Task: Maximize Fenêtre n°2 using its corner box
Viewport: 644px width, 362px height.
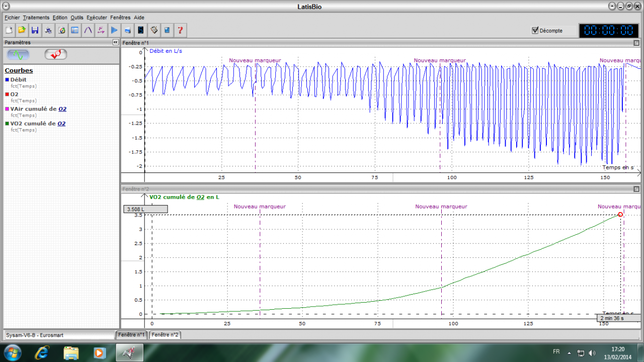Action: [636, 189]
